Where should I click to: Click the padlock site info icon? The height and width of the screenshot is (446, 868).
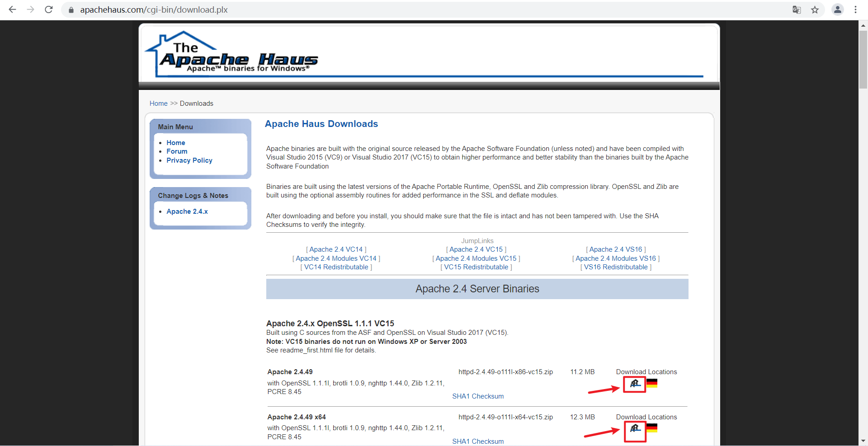coord(71,10)
